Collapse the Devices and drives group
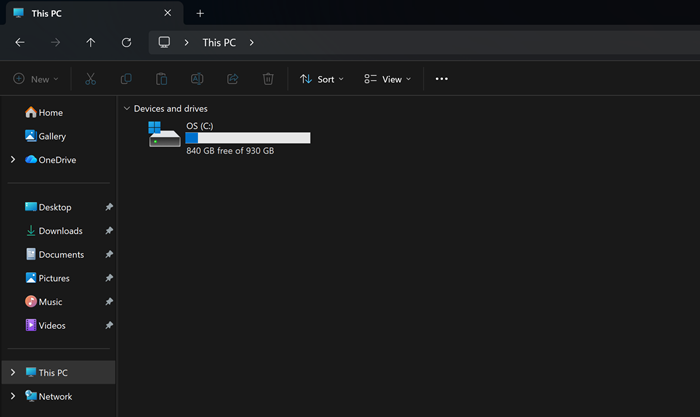Screen dimensions: 700x417 point(127,108)
